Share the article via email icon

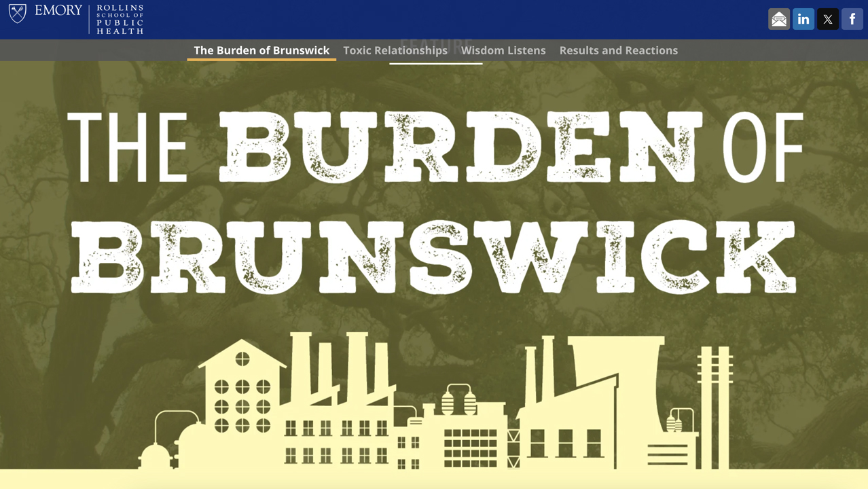[779, 19]
